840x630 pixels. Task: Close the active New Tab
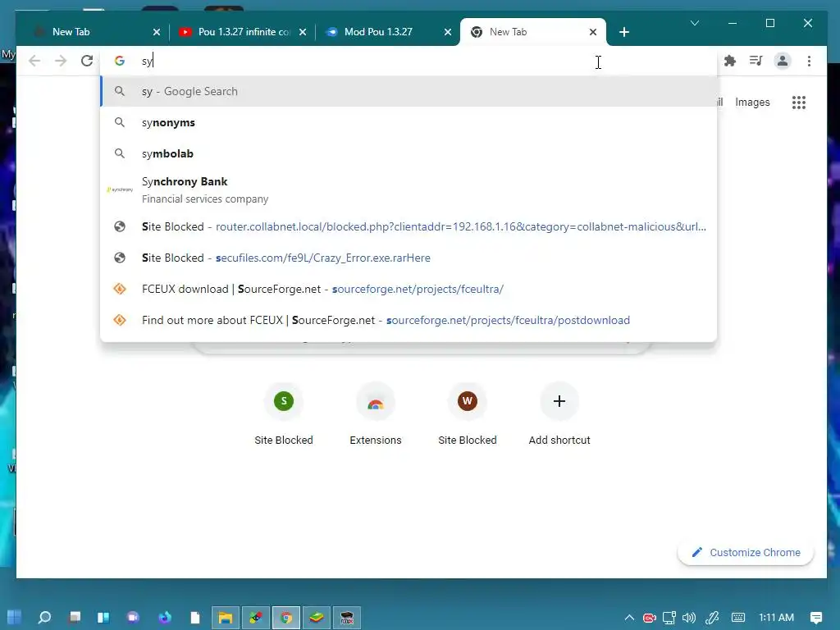point(593,32)
